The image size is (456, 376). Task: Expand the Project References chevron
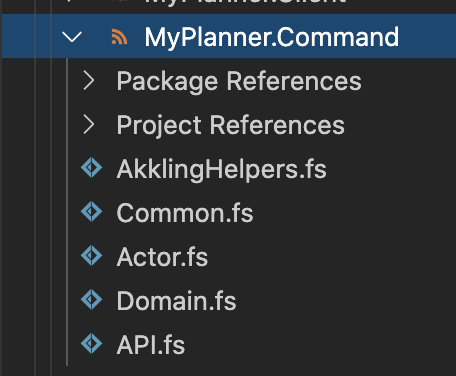point(89,125)
